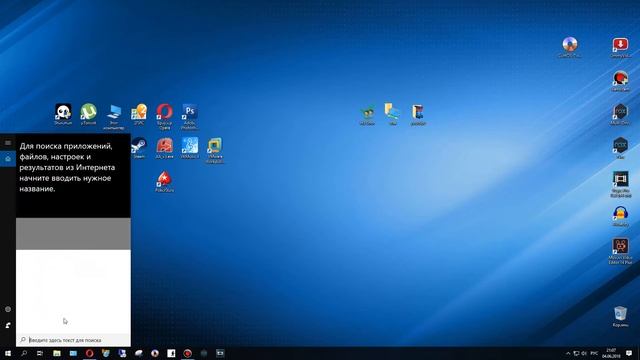Open the Opera browser desktop shortcut
Image resolution: width=640 pixels, height=360 pixels.
[164, 116]
